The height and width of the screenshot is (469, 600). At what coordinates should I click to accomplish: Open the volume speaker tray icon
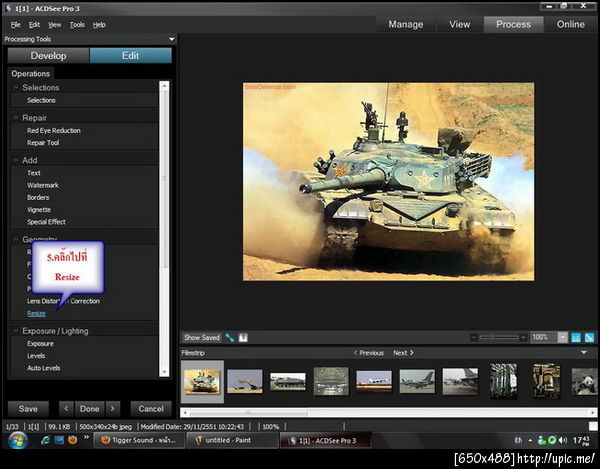(x=563, y=440)
